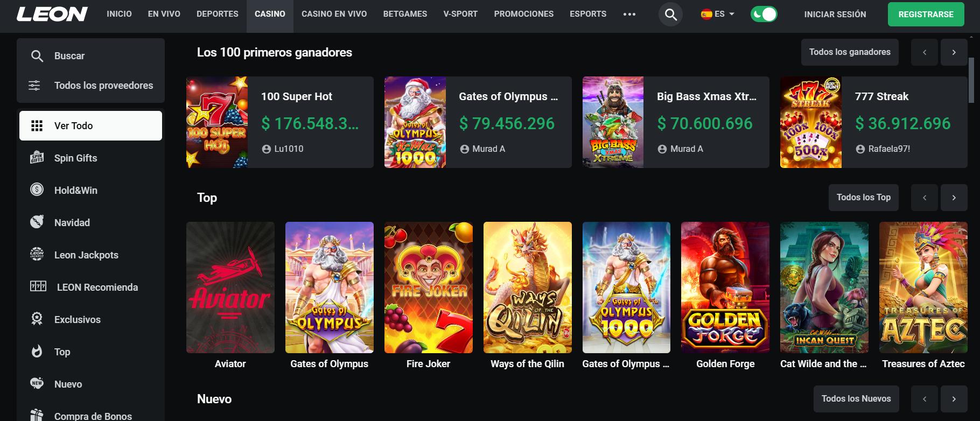Expand the three-dots more menu
980x421 pixels.
[x=629, y=15]
